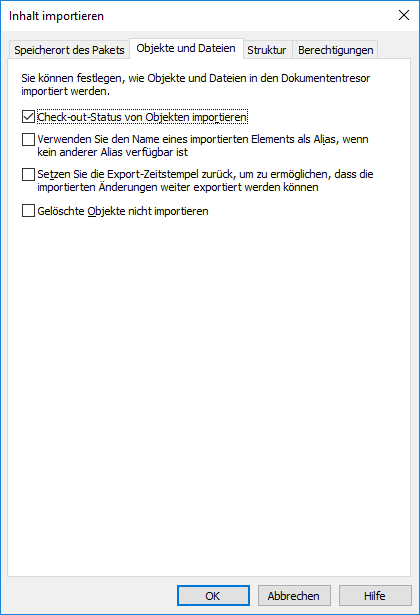Select the Objekte und Dateien tab
The height and width of the screenshot is (615, 420).
tap(186, 48)
